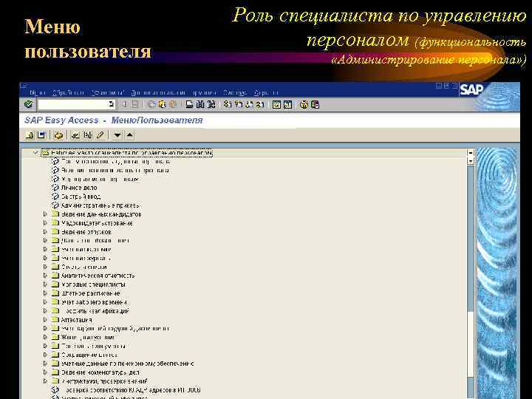Click the Move Favorites Down arrow
Viewport: 532px width, 399px height.
117,135
